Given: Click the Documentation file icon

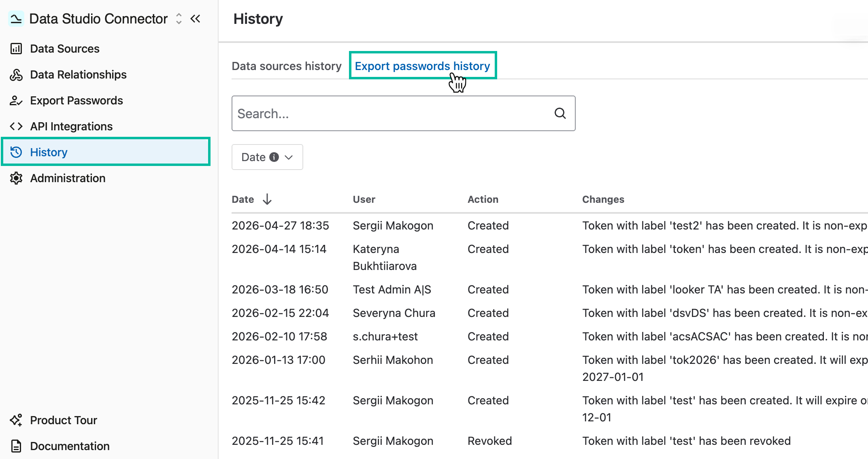Looking at the screenshot, I should [16, 446].
